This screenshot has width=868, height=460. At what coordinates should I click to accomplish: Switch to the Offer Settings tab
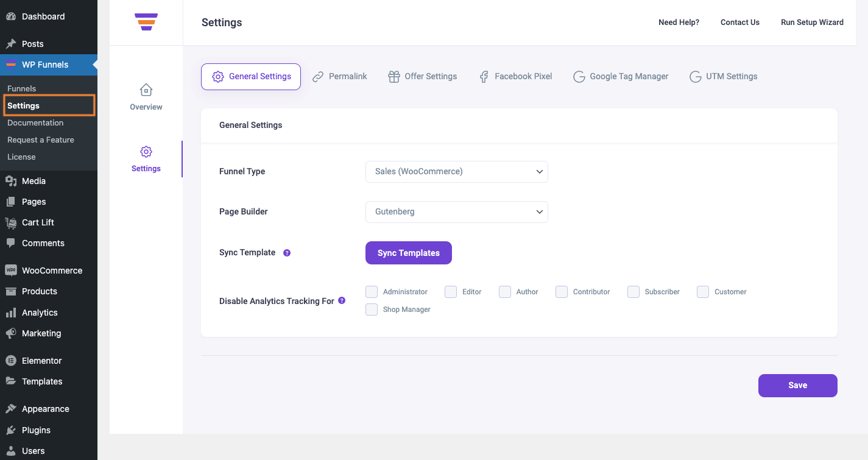point(422,77)
